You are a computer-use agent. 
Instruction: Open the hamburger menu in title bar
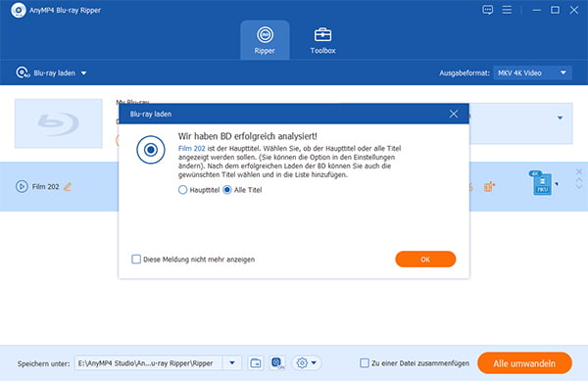click(x=507, y=10)
